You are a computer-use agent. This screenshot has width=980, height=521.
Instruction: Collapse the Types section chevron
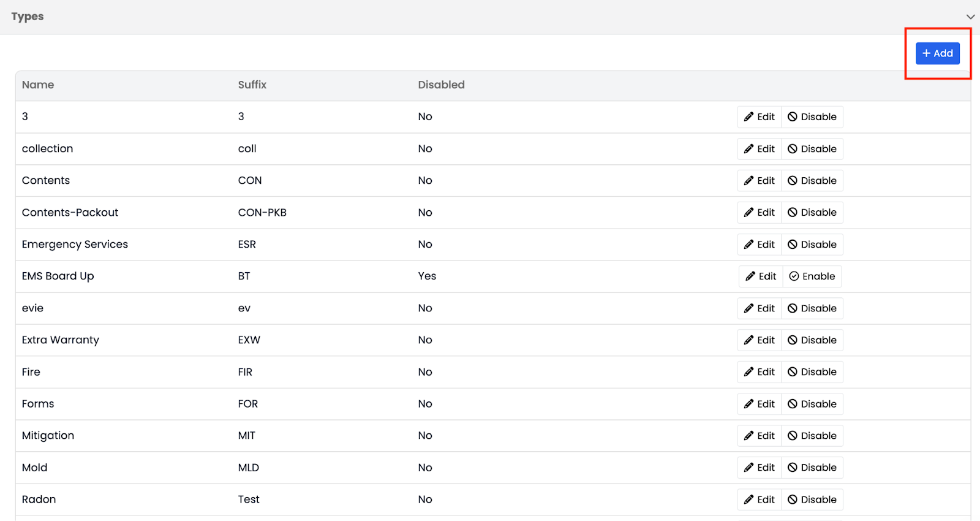pos(970,17)
